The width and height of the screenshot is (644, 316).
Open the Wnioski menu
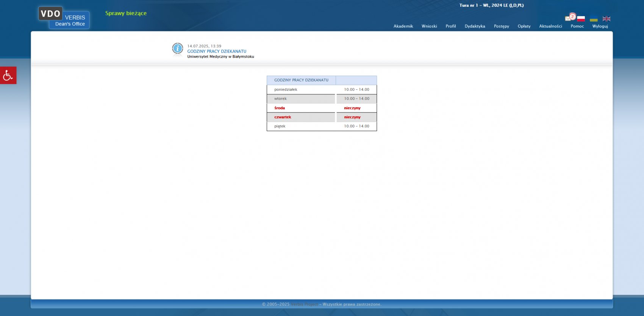click(429, 26)
